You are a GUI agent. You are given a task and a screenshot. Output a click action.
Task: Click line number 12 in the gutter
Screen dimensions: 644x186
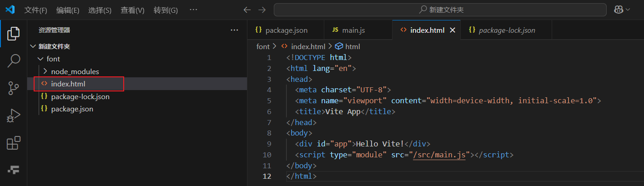267,176
